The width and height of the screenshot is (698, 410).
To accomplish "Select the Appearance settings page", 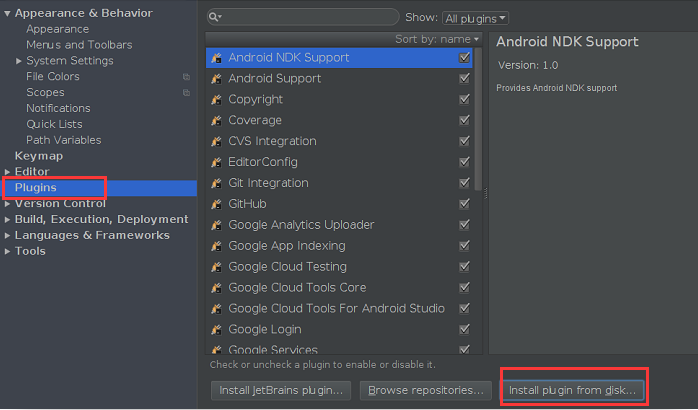I will tap(57, 29).
